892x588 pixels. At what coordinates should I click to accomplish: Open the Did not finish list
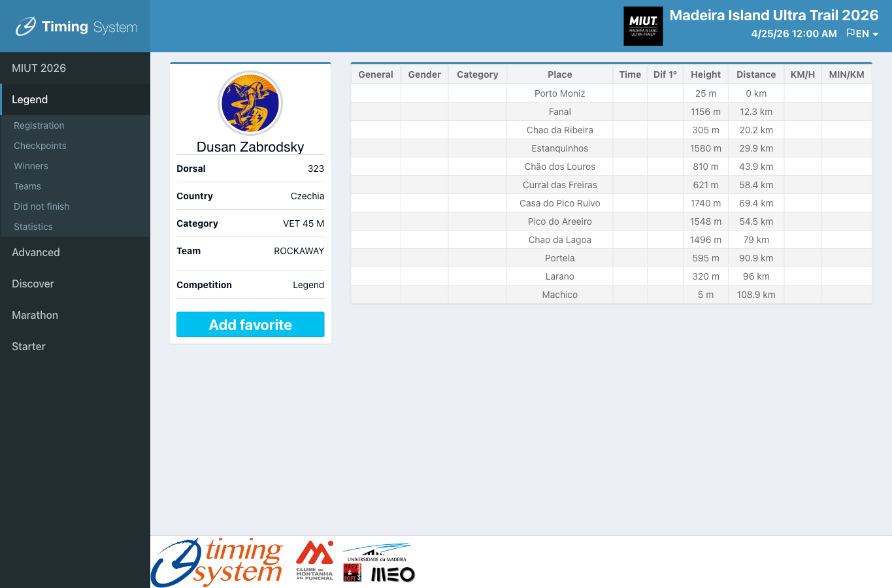[41, 206]
